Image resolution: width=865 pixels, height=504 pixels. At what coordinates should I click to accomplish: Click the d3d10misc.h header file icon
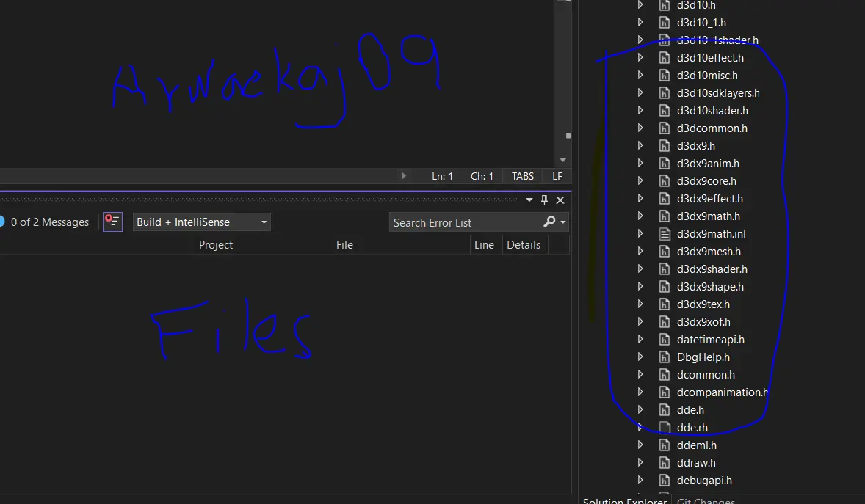tap(665, 76)
